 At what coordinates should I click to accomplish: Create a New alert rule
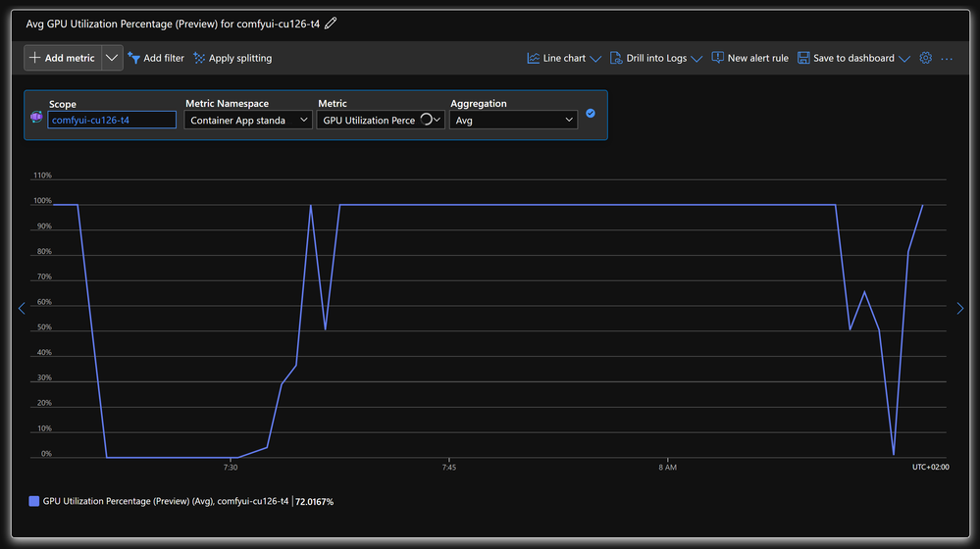(750, 58)
